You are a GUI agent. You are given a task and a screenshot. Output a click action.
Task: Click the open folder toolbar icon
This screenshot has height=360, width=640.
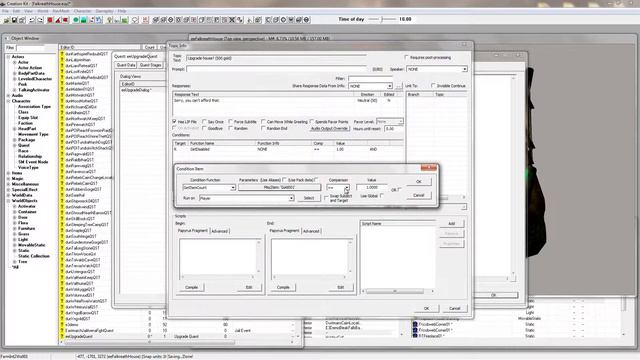(x=7, y=20)
